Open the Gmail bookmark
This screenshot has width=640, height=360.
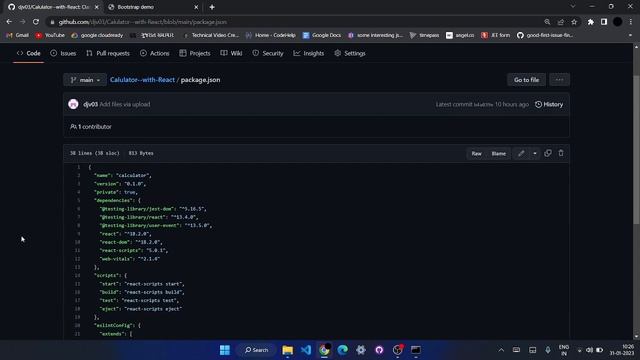(18, 36)
